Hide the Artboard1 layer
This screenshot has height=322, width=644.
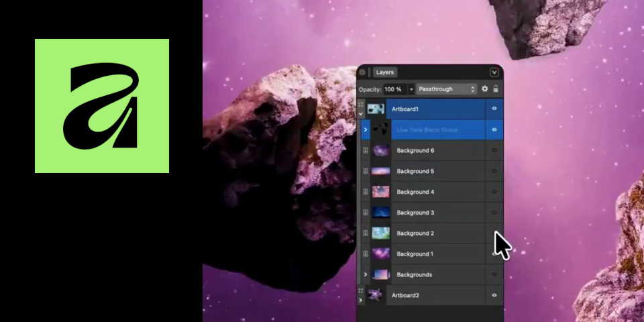(x=494, y=108)
